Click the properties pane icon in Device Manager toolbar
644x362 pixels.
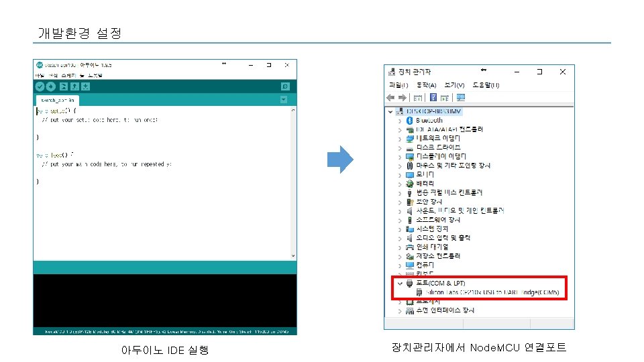coord(418,98)
